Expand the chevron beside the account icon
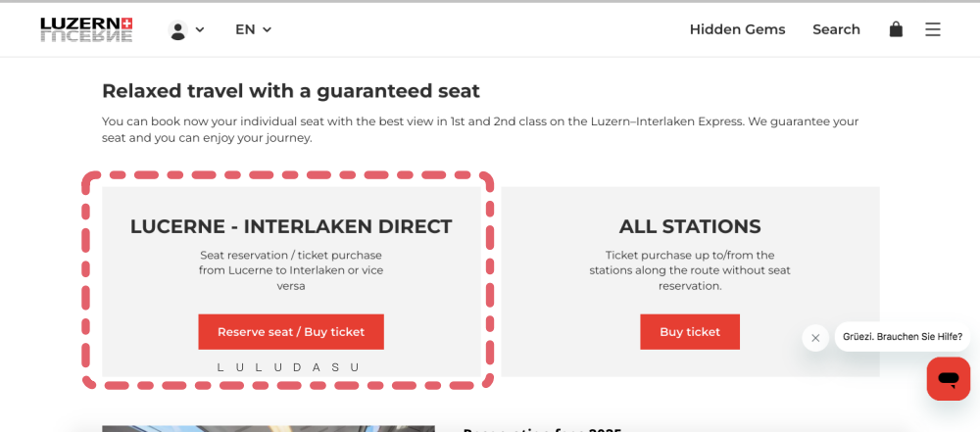This screenshot has width=980, height=432. point(200,29)
